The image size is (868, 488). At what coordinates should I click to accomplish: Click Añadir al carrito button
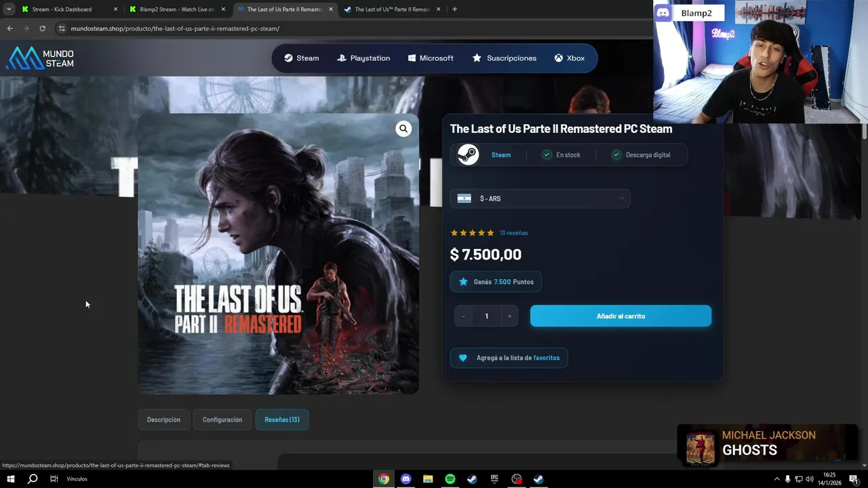click(620, 316)
